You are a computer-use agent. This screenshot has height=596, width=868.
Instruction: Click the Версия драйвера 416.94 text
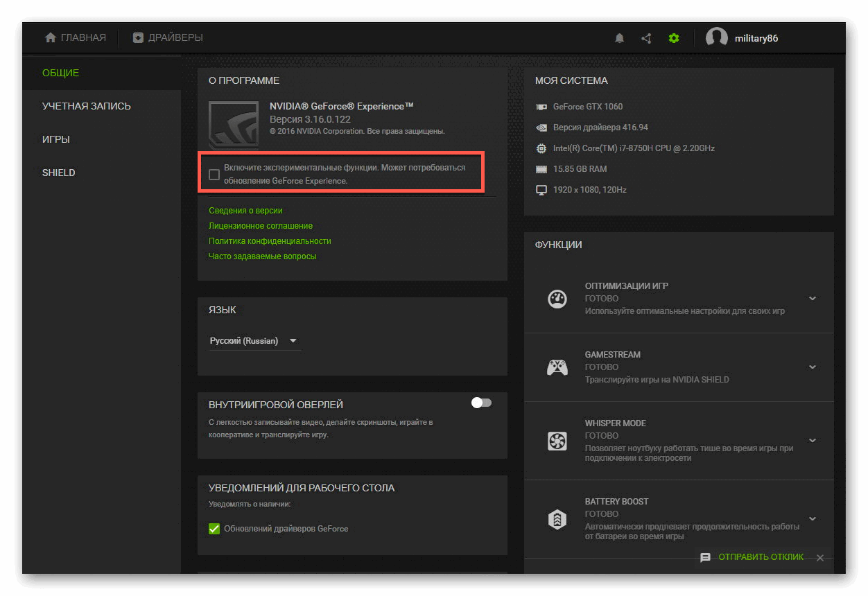(x=600, y=128)
